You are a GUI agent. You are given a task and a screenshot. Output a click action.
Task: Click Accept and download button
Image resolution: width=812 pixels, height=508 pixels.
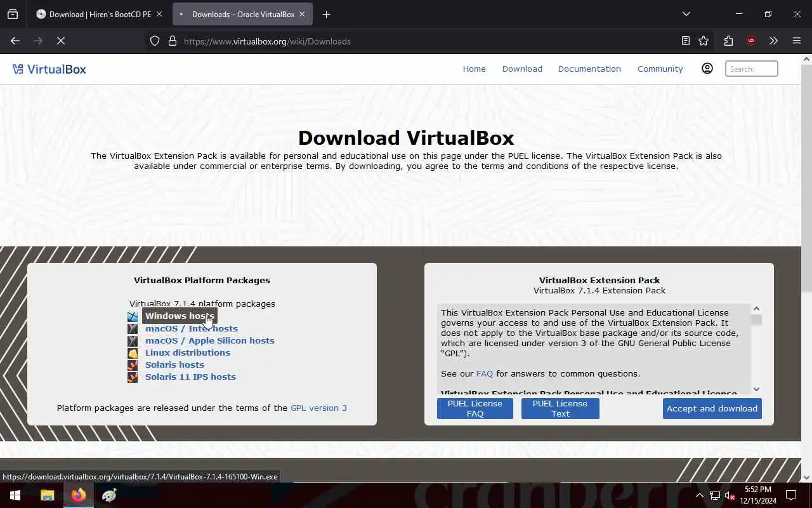coord(712,408)
